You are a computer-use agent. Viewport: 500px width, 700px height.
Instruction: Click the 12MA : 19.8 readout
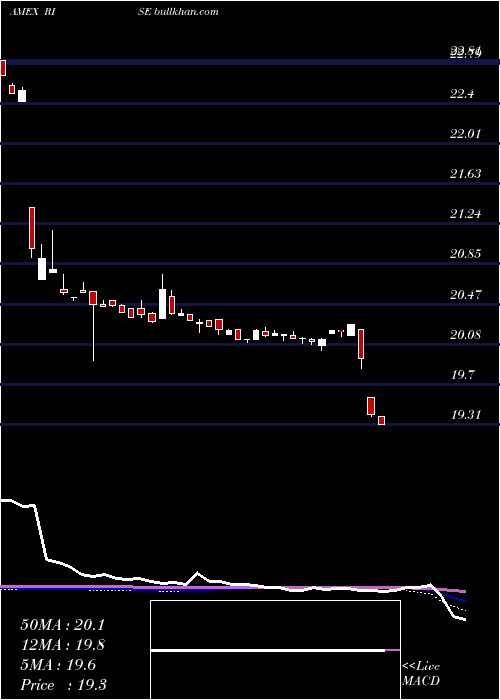[x=62, y=645]
